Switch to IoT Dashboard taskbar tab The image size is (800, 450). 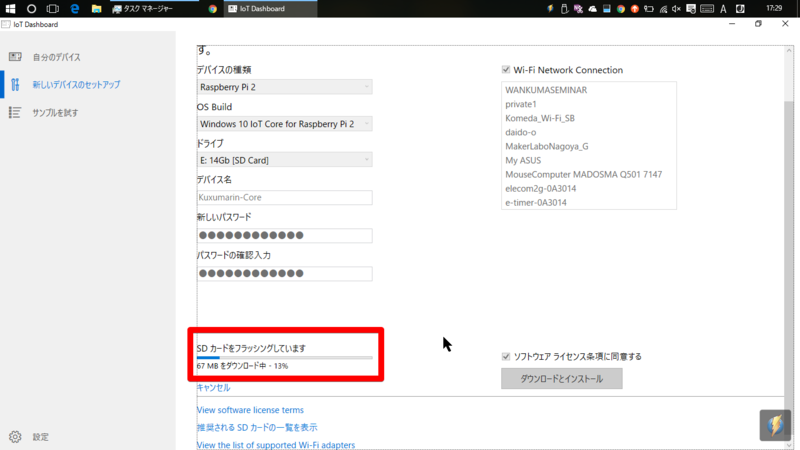[270, 8]
